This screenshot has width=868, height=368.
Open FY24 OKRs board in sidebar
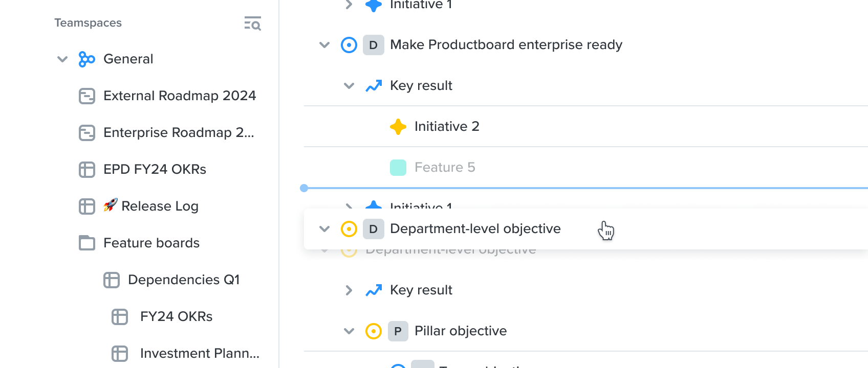[x=176, y=316]
